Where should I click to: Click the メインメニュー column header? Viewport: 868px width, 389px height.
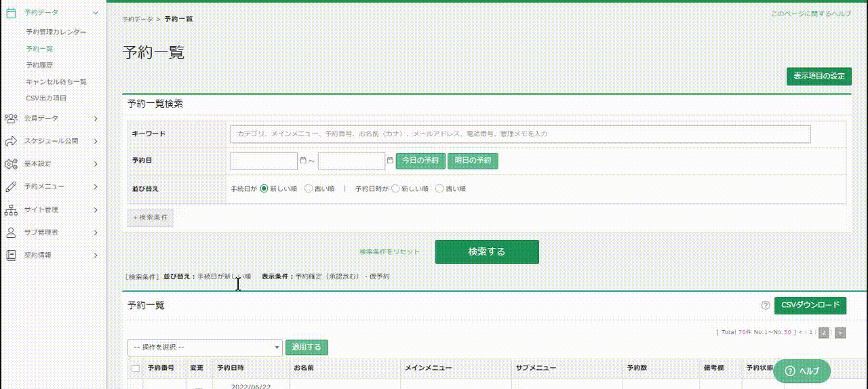click(x=428, y=368)
